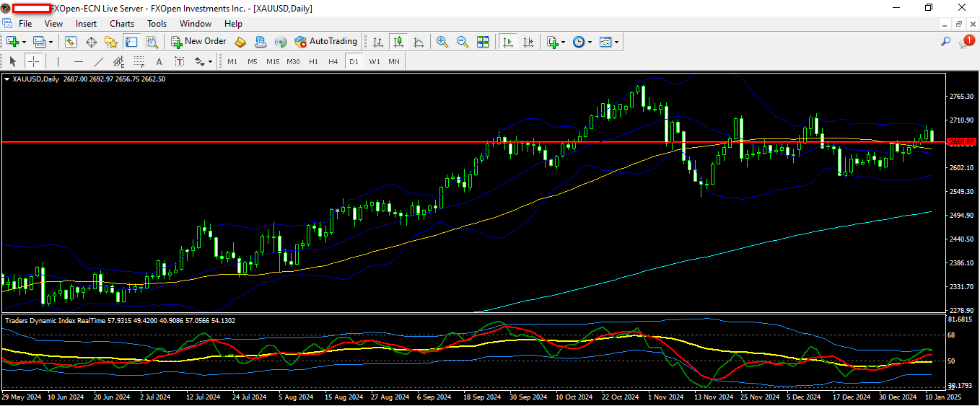Switch to the H4 timeframe
Viewport: 980px width, 406px height.
(x=333, y=61)
